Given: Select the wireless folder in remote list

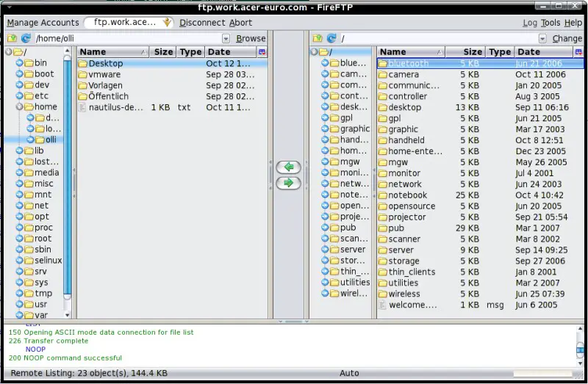Looking at the screenshot, I should 480,294.
